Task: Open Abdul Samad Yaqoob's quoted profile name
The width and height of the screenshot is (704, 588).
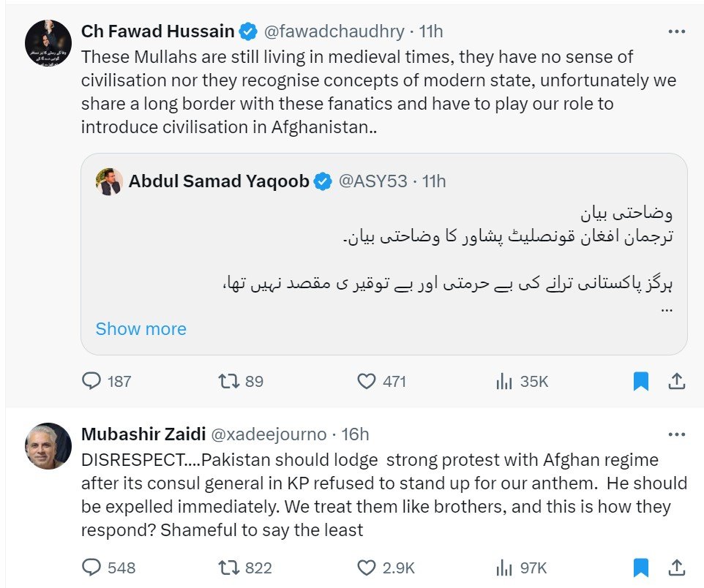Action: [x=219, y=181]
